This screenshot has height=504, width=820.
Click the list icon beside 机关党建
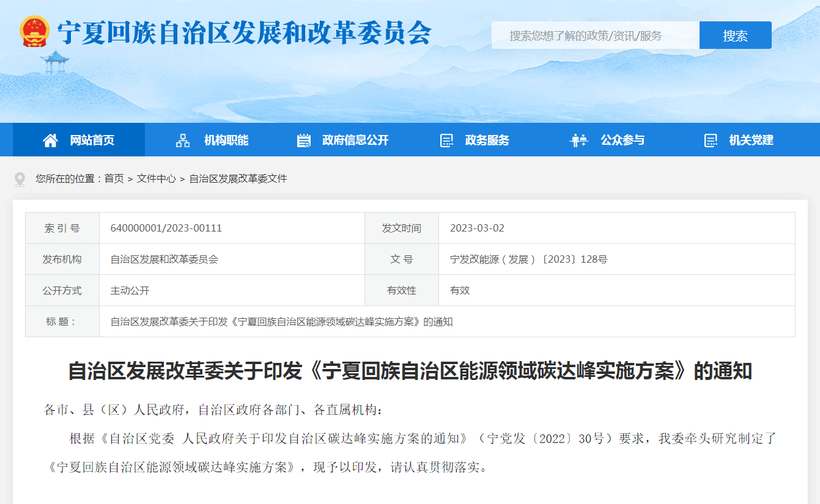click(711, 141)
